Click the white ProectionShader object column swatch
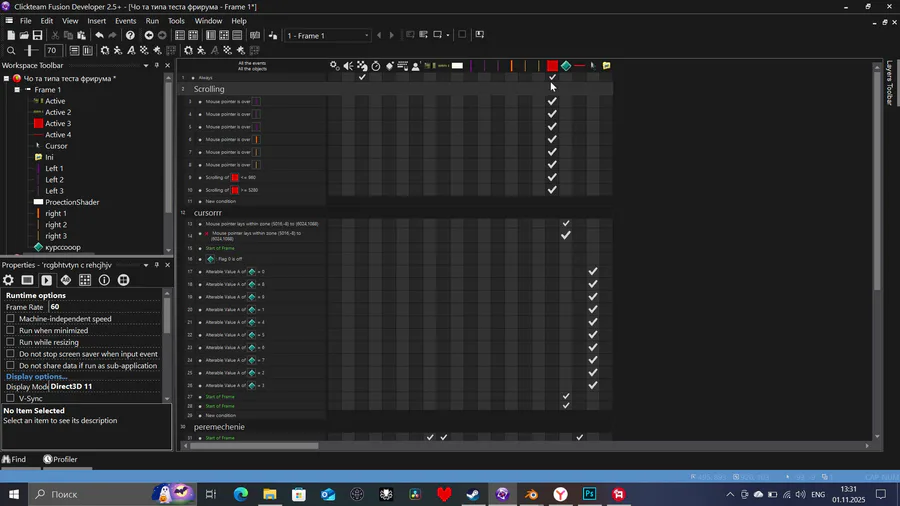 pos(457,66)
